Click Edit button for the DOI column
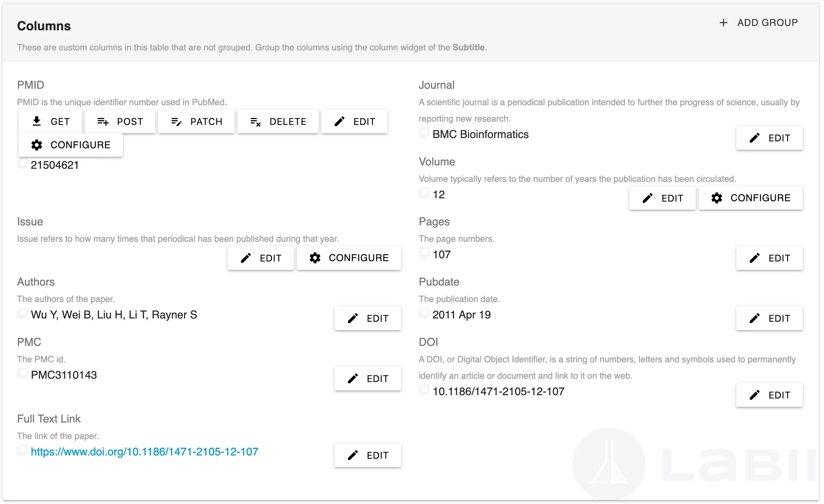This screenshot has height=504, width=824. [x=769, y=395]
